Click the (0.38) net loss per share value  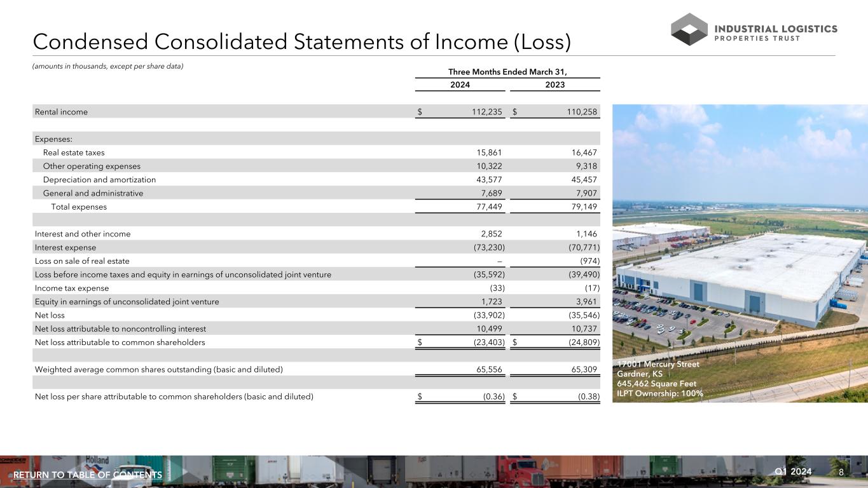pos(585,397)
